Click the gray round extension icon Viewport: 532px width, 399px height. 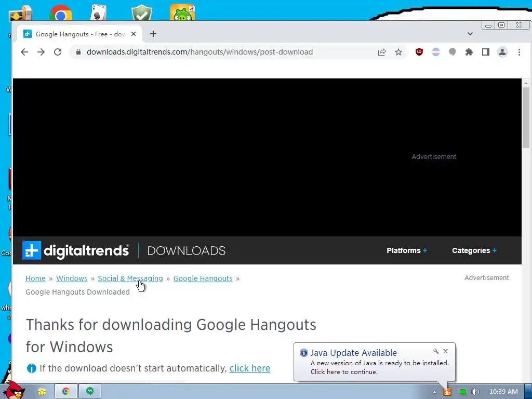(453, 52)
